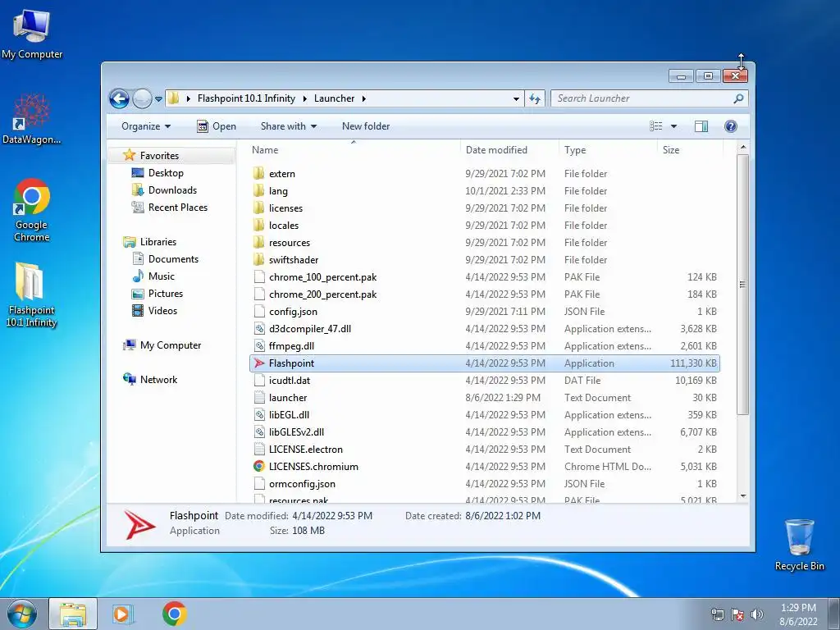Select d3dcompiler_47.dll file icon
The image size is (840, 630).
[259, 329]
